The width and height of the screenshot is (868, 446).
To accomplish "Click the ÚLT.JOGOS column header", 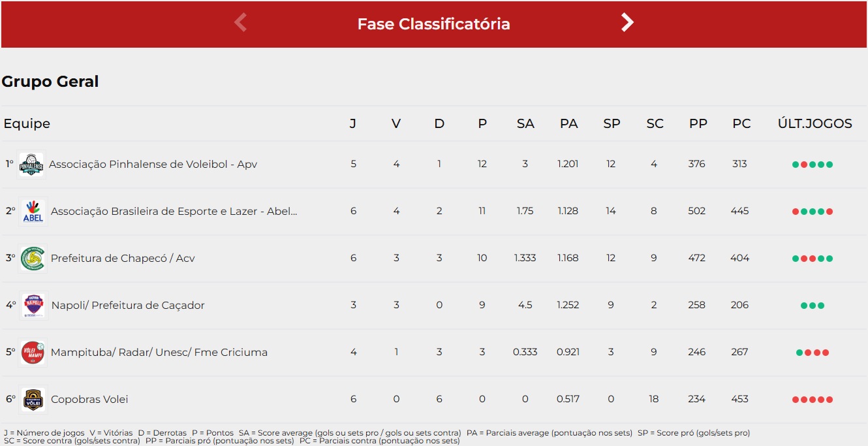I will tap(815, 124).
